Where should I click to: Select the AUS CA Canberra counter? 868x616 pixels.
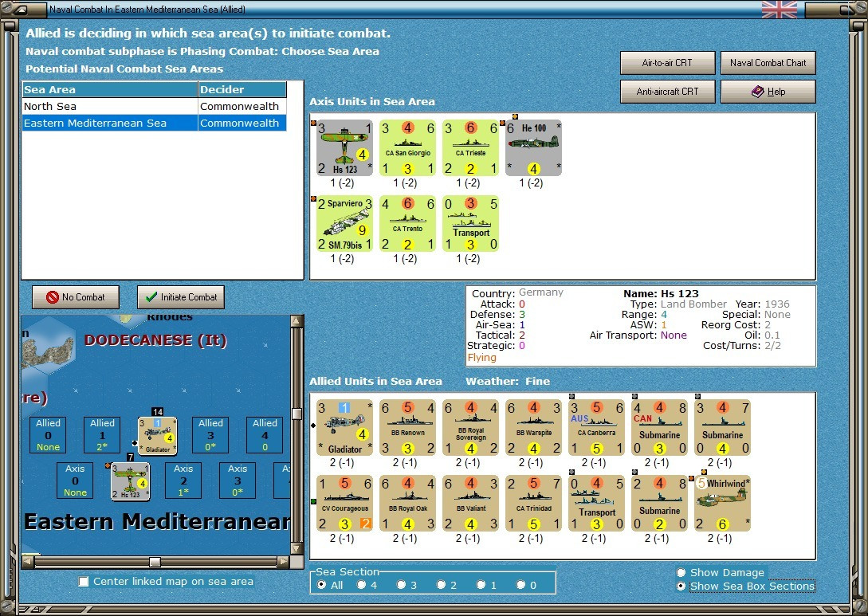coord(597,428)
